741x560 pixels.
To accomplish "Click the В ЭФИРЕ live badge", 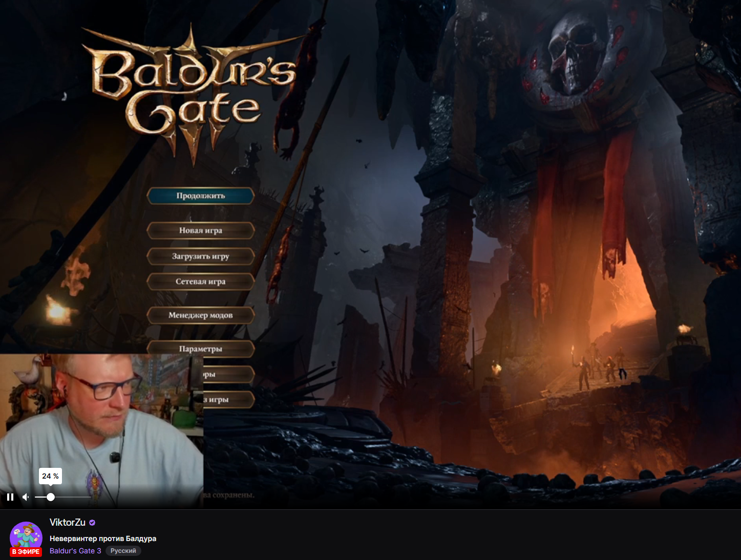I will (x=26, y=552).
